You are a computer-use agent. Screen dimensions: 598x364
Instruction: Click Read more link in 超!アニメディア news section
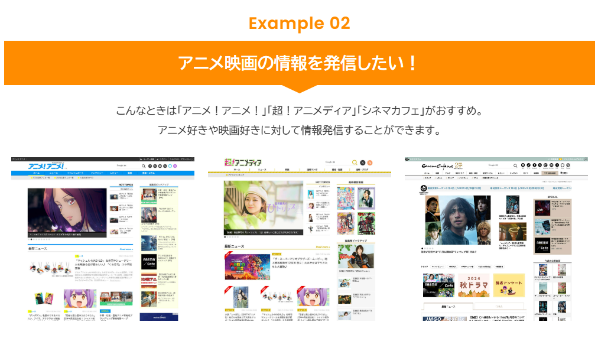tap(323, 247)
